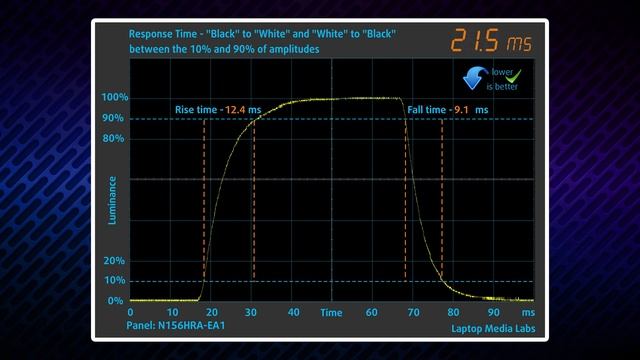Click the 70 tick on time axis
640x360 pixels.
click(x=413, y=313)
